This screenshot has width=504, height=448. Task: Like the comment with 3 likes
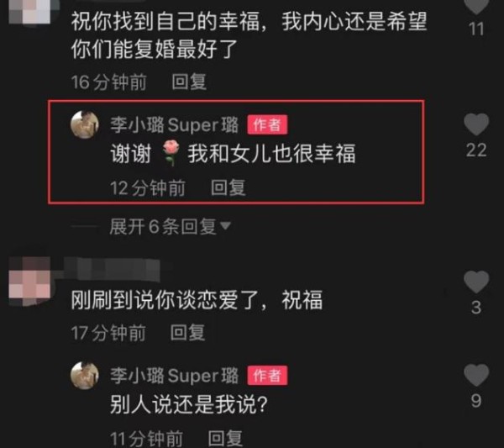pyautogui.click(x=476, y=282)
